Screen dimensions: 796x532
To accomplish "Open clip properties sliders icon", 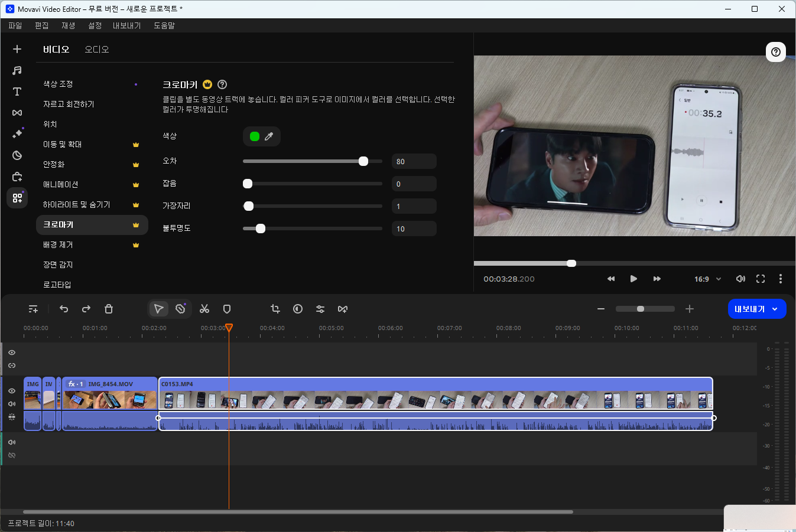I will click(320, 309).
